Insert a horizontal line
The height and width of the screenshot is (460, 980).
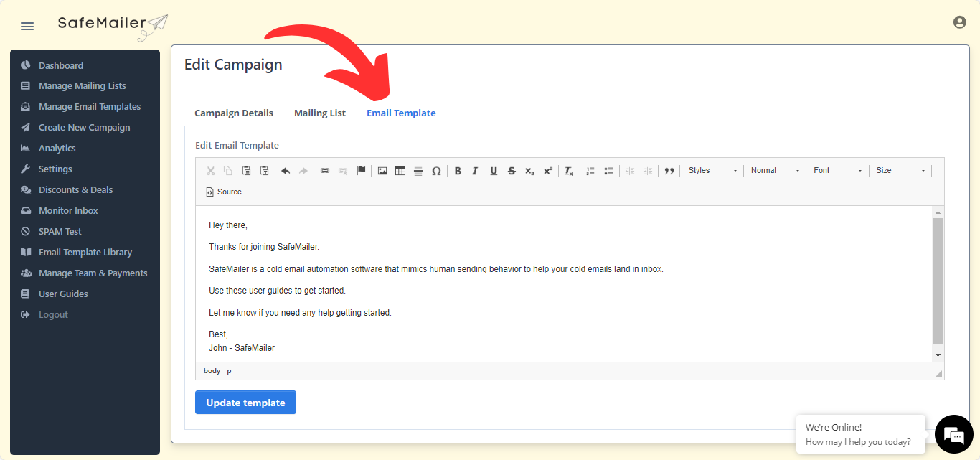[x=418, y=171]
